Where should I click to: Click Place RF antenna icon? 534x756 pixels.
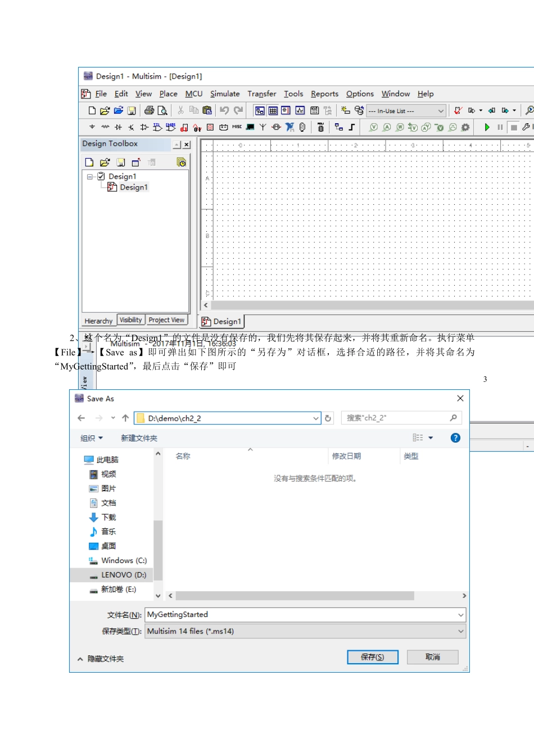pos(263,128)
